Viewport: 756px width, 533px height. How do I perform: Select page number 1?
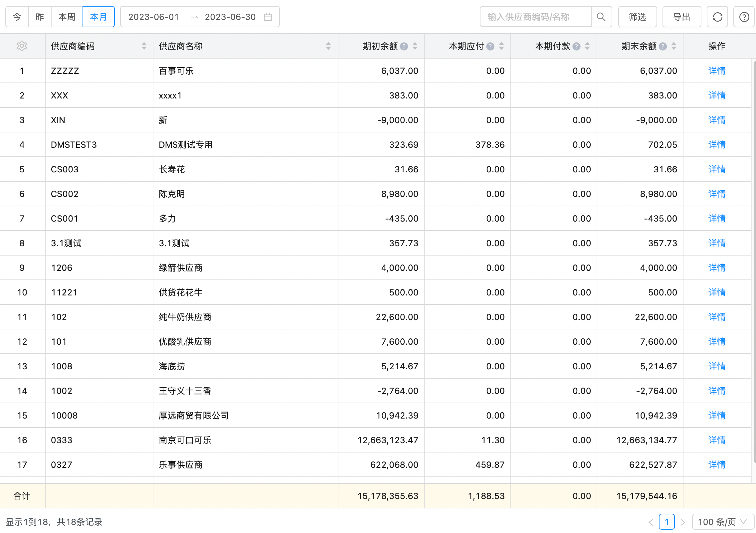pyautogui.click(x=667, y=522)
